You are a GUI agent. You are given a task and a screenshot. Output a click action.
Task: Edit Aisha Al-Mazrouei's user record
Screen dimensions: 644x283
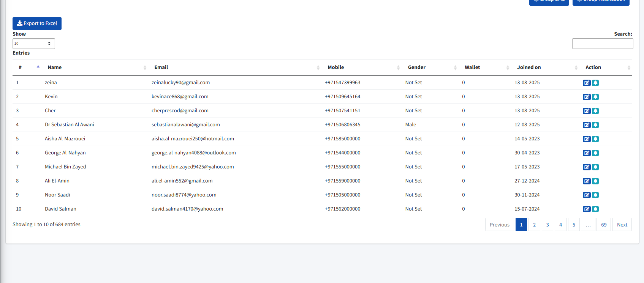tap(587, 139)
